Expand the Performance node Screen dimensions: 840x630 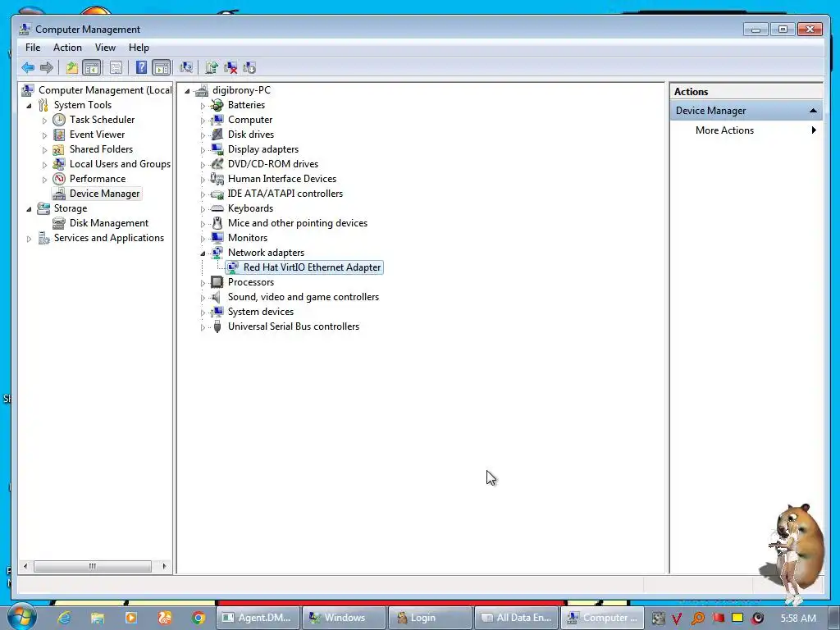pyautogui.click(x=44, y=180)
